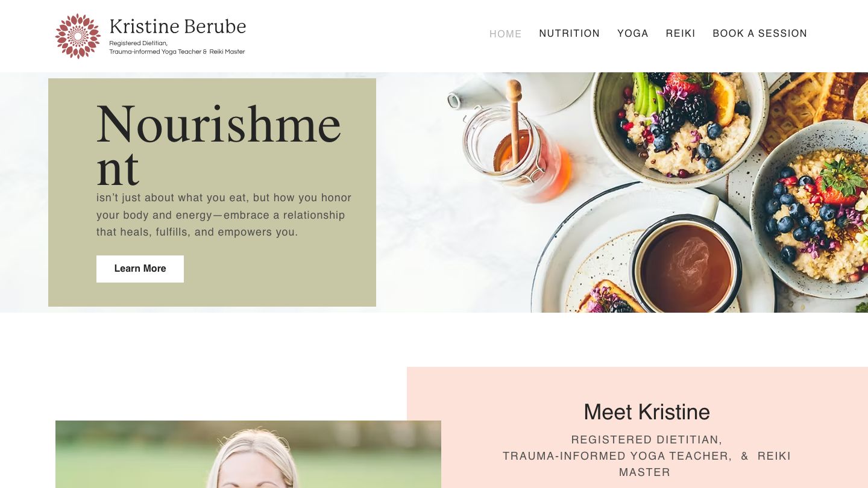868x488 pixels.
Task: Click the Meet Kristine heading
Action: 647,412
